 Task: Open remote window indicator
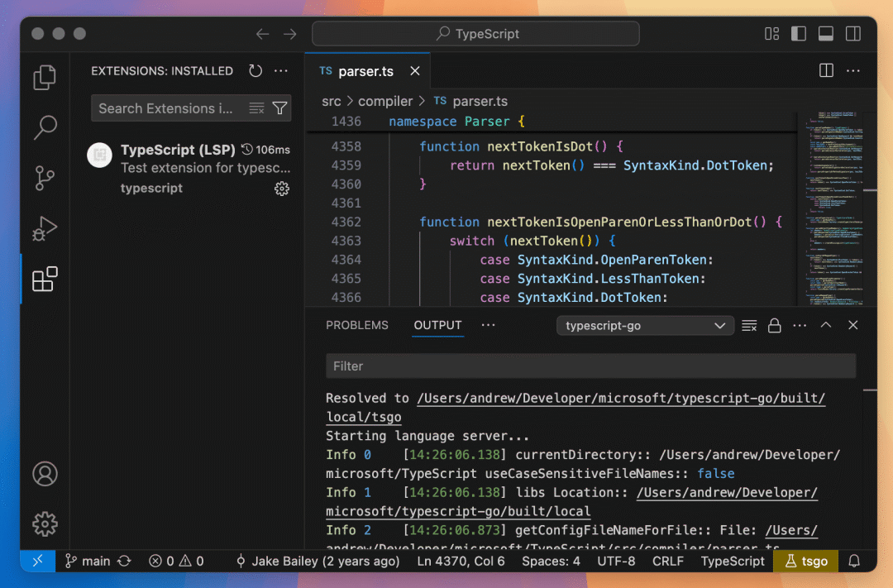point(37,562)
